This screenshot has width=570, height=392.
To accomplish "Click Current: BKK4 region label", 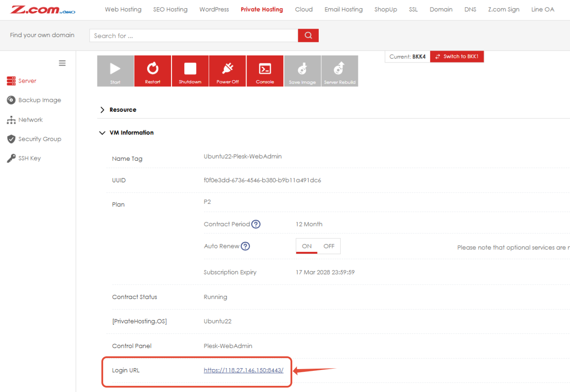I will coord(407,56).
